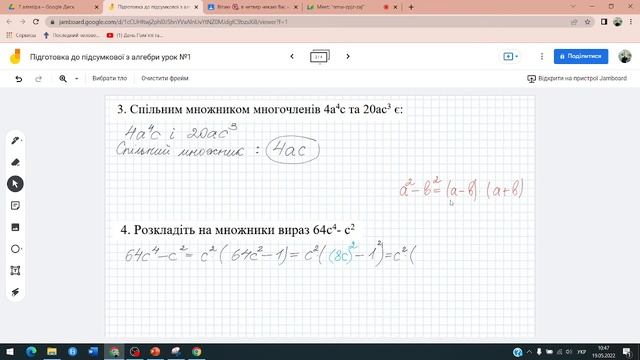Add a text box
Viewport: 640px width, 360px height.
[16, 271]
